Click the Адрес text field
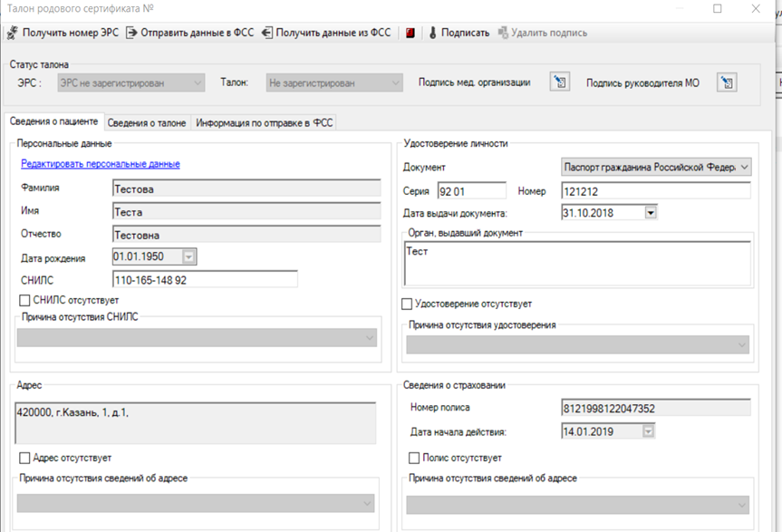 pyautogui.click(x=196, y=423)
